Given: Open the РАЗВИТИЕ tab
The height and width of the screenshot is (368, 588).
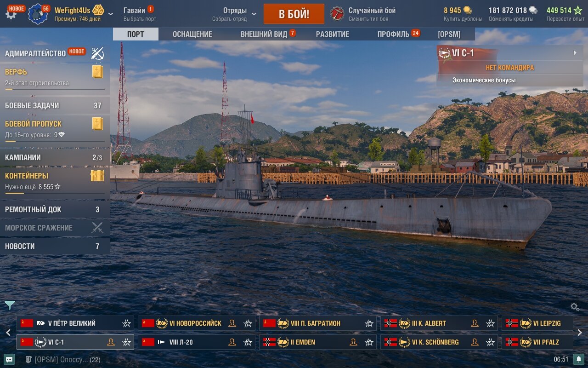Looking at the screenshot, I should click(x=333, y=34).
